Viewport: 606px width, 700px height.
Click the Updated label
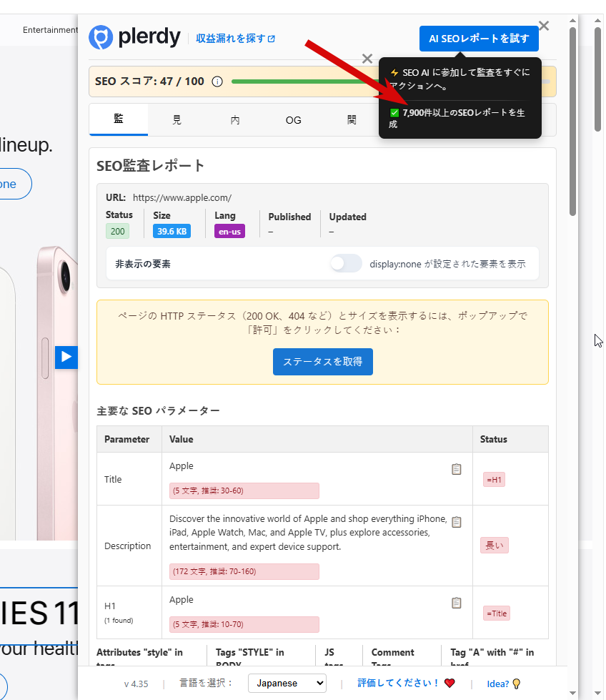click(347, 217)
